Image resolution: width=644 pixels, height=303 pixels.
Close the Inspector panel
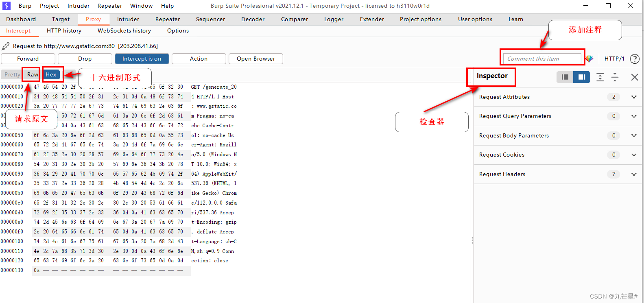(635, 77)
